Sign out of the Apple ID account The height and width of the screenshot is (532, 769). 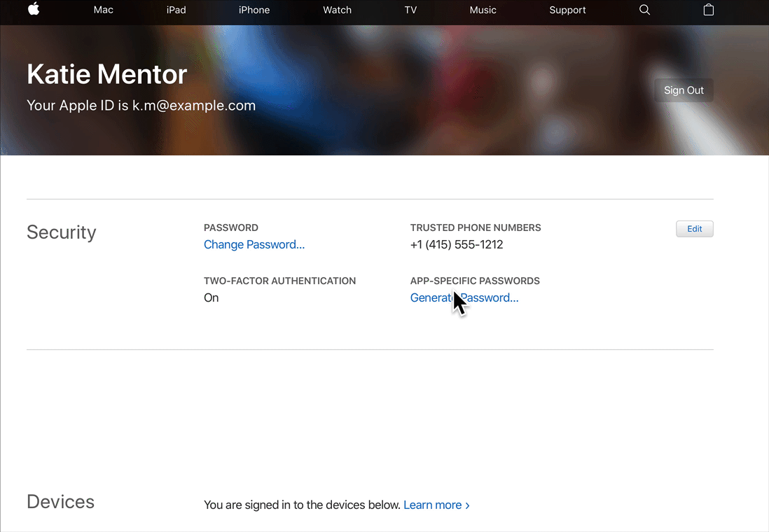point(684,90)
